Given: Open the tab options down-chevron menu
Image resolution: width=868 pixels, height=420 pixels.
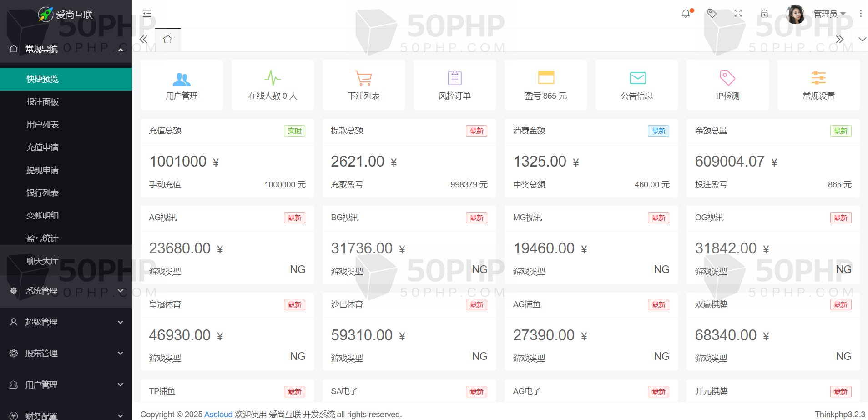Looking at the screenshot, I should tap(862, 40).
